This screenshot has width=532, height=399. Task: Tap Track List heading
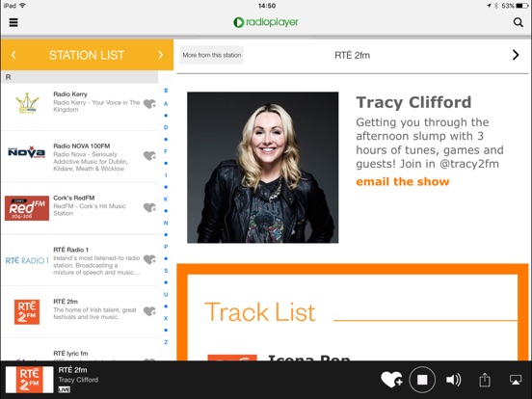(260, 312)
